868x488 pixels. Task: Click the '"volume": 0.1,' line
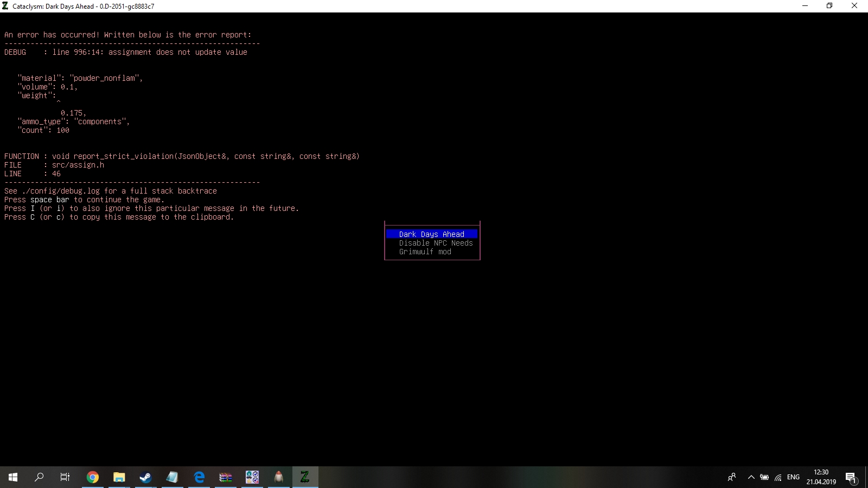coord(48,87)
